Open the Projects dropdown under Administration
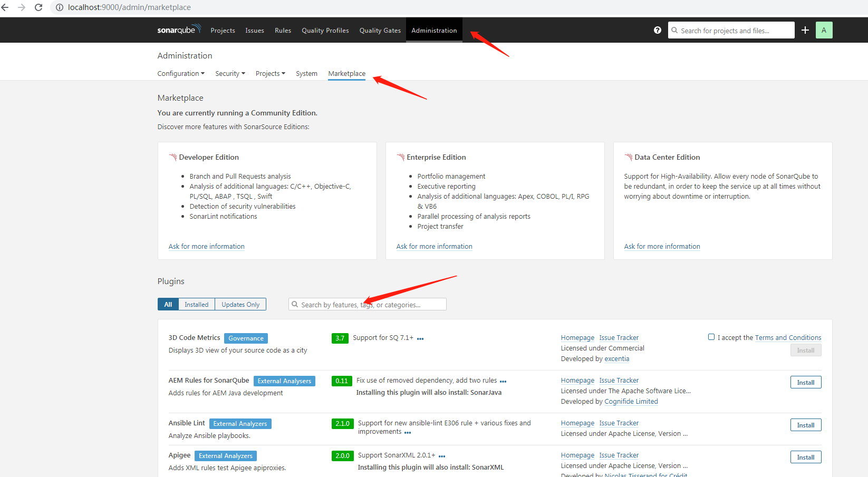 coord(270,73)
